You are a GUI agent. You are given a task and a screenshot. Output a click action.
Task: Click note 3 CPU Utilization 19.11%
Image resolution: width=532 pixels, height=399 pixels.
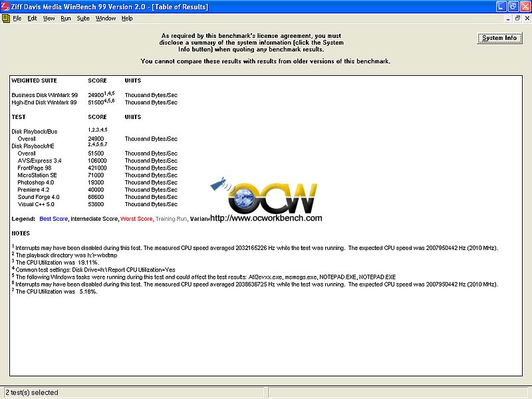[x=56, y=263]
